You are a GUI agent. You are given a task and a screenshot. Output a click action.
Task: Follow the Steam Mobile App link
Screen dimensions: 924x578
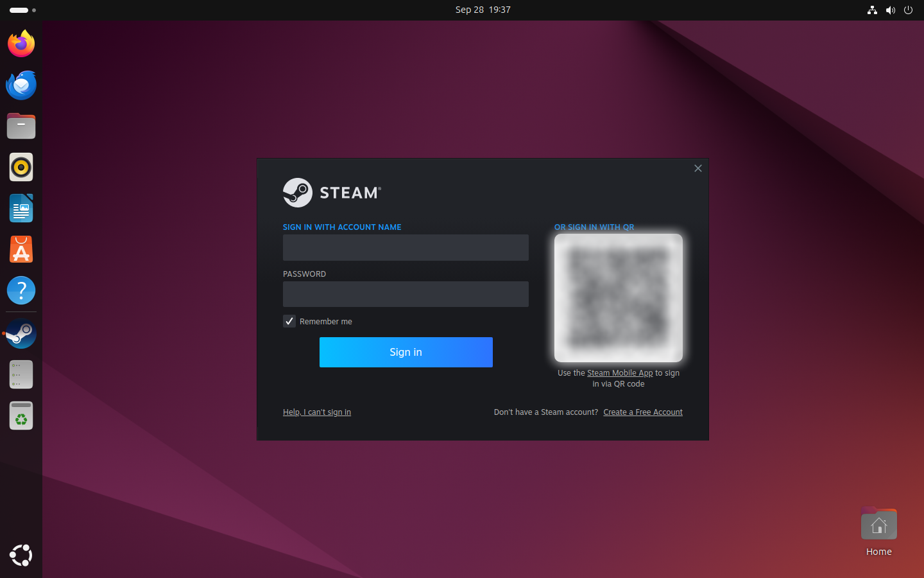(620, 373)
